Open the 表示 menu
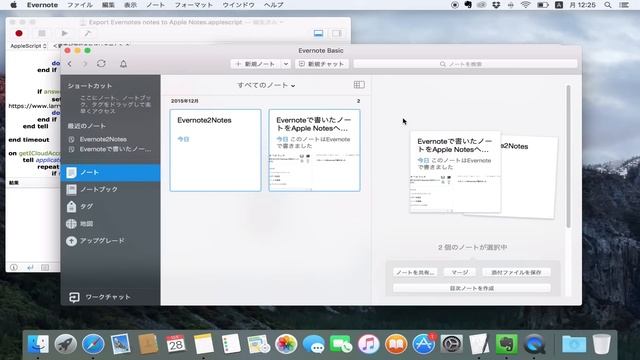 pyautogui.click(x=131, y=5)
